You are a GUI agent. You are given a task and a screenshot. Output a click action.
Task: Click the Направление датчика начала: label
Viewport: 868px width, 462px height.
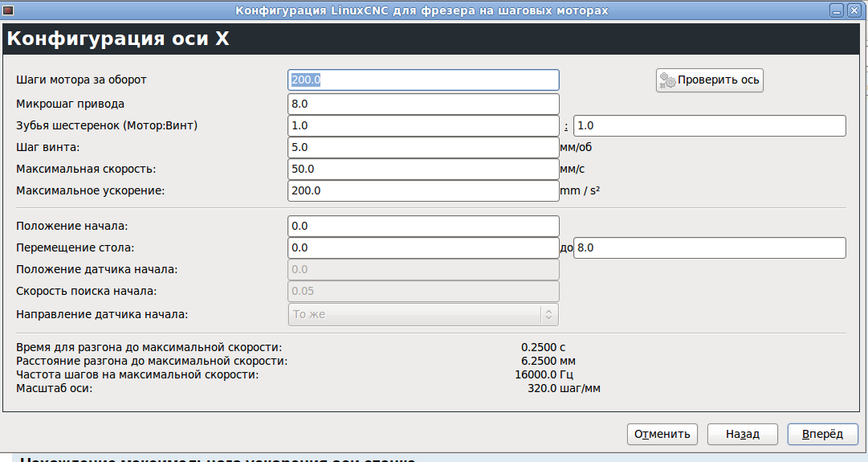click(102, 314)
